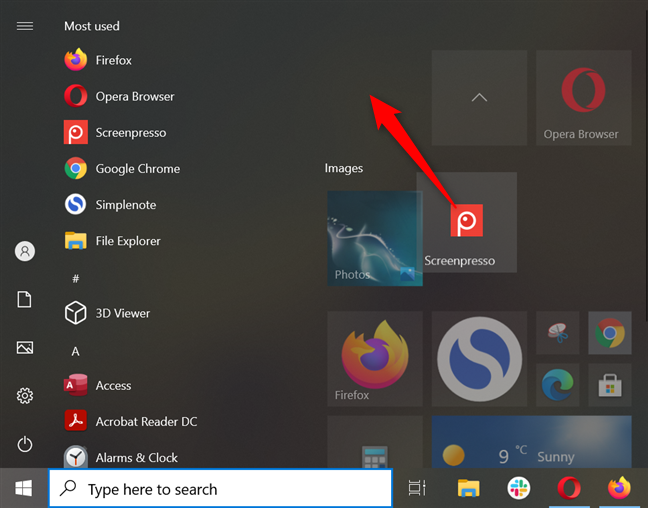Click the Windows Start button
The width and height of the screenshot is (648, 508).
click(x=24, y=488)
